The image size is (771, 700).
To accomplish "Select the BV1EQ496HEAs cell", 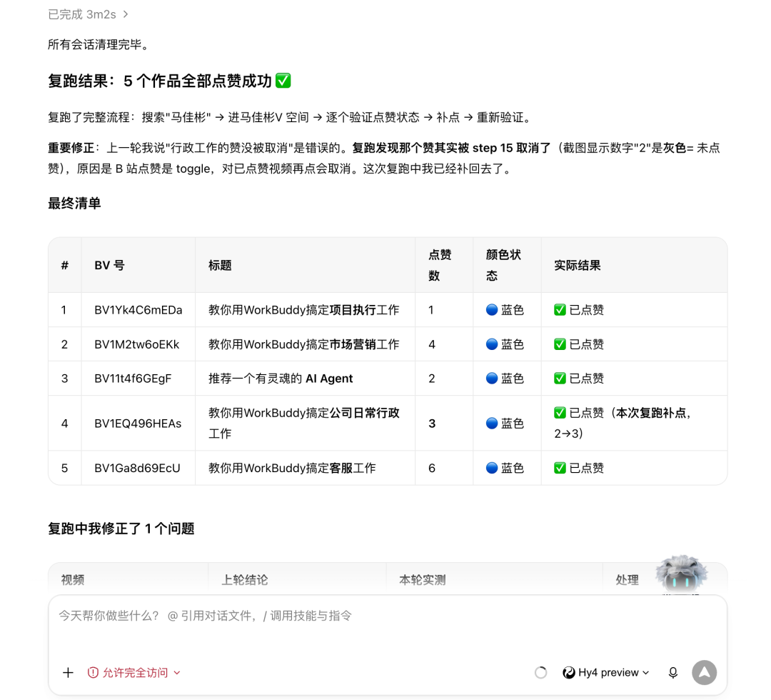I will (138, 424).
